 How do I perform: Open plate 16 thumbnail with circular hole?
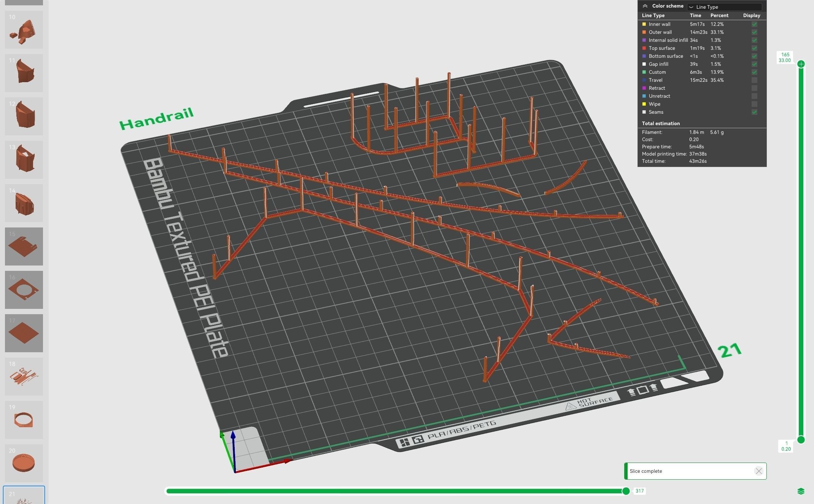tap(24, 289)
